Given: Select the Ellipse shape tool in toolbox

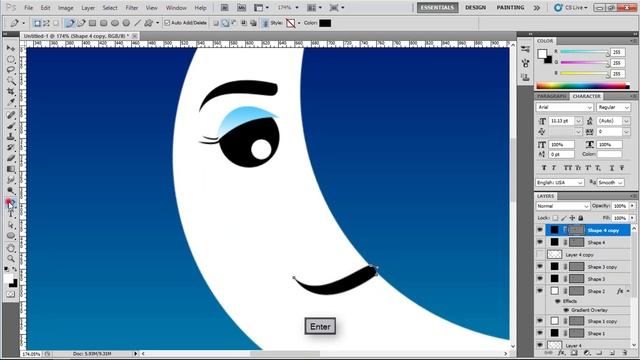Looking at the screenshot, I should (11, 236).
